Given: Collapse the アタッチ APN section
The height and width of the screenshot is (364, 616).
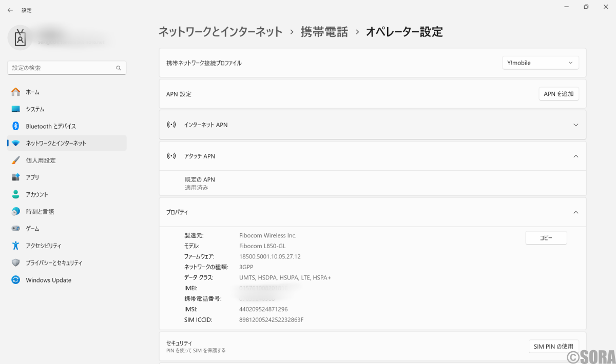Looking at the screenshot, I should coord(575,156).
